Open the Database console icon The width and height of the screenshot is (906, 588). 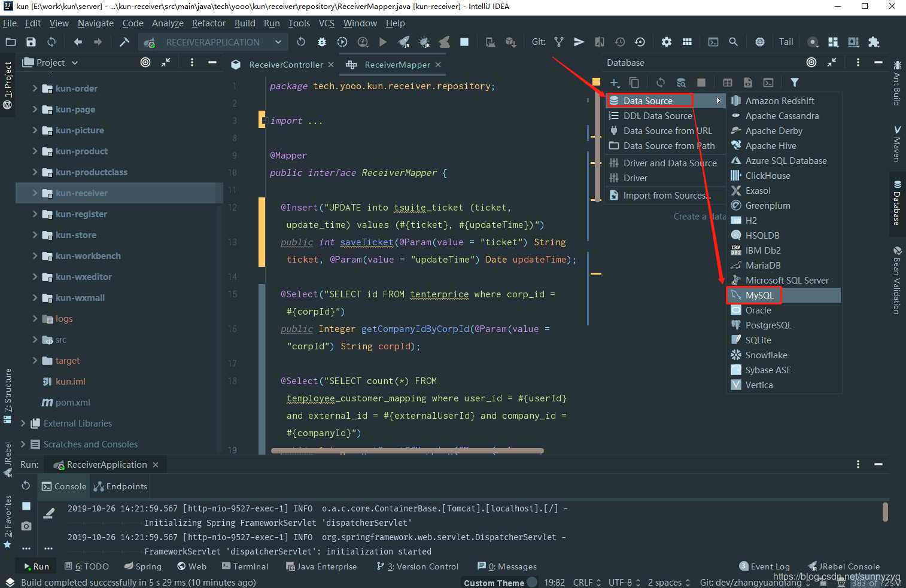coord(768,83)
